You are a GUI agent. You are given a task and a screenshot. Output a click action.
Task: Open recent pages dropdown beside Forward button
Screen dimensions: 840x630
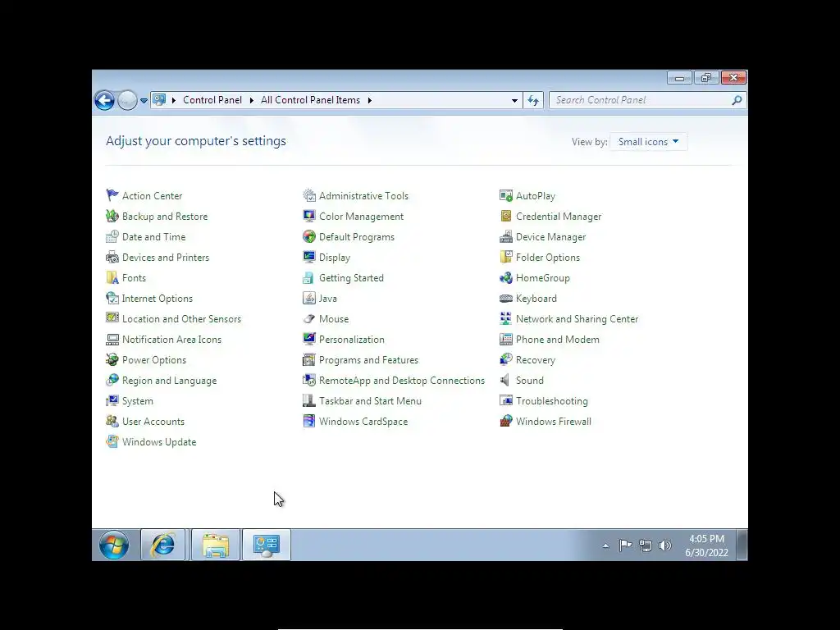click(144, 100)
